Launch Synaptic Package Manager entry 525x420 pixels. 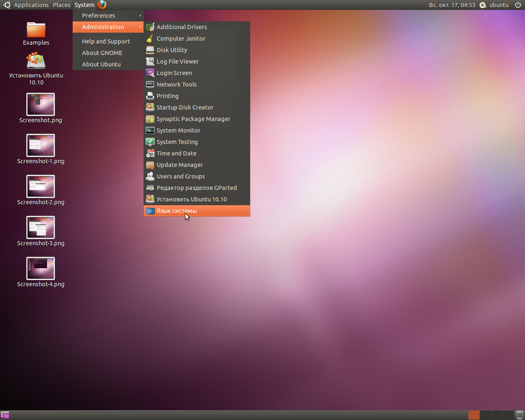pyautogui.click(x=197, y=119)
